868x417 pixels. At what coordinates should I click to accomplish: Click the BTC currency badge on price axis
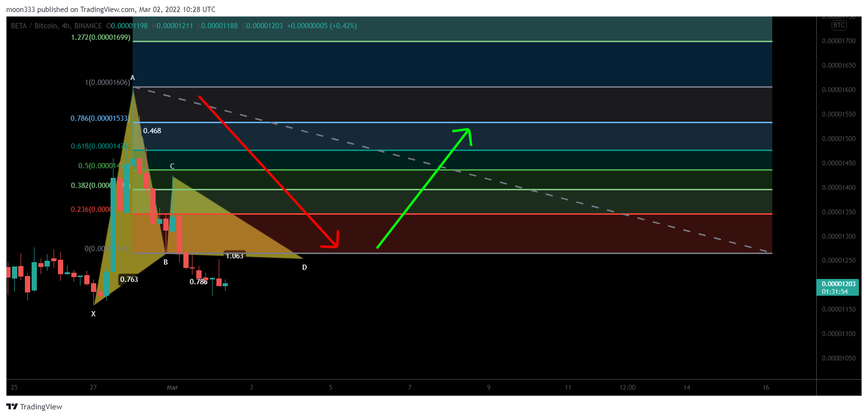coord(839,25)
